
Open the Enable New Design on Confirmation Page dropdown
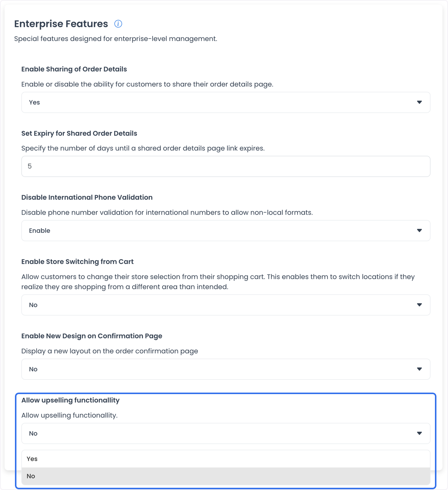[226, 369]
